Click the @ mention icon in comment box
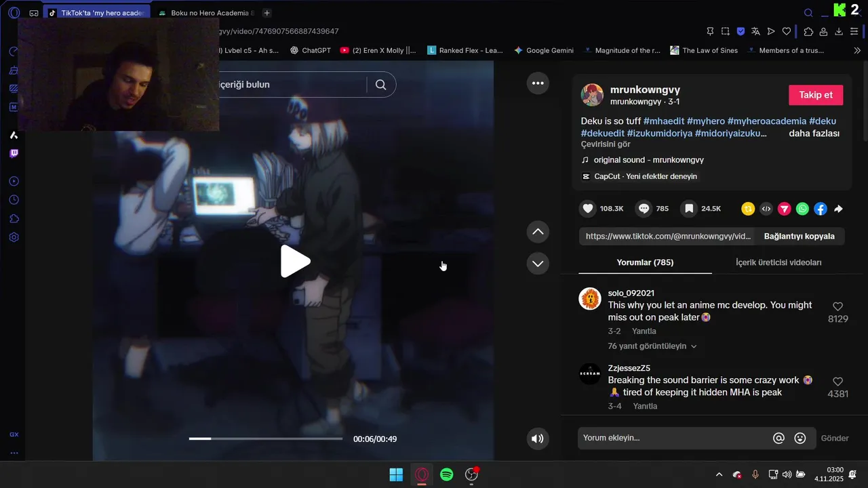Image resolution: width=868 pixels, height=488 pixels. 778,439
